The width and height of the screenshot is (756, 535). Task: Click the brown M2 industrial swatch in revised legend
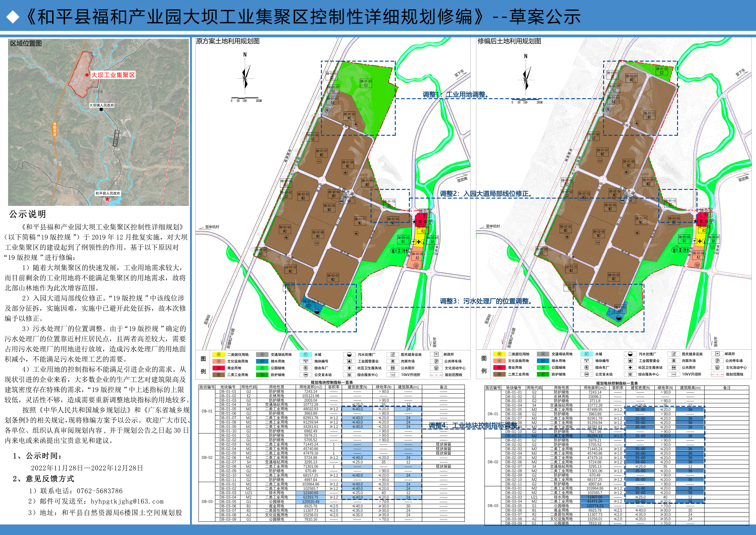(x=499, y=374)
